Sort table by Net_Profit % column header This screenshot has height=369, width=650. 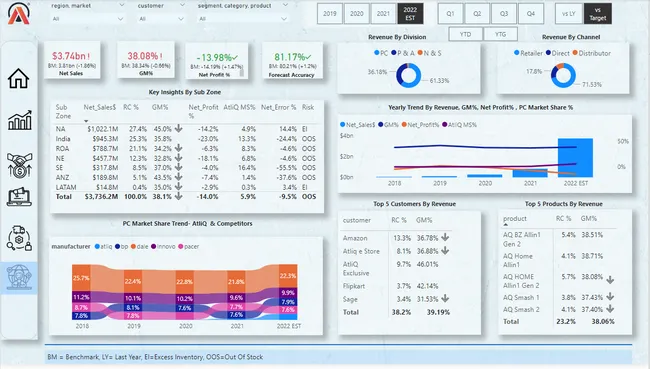click(203, 111)
